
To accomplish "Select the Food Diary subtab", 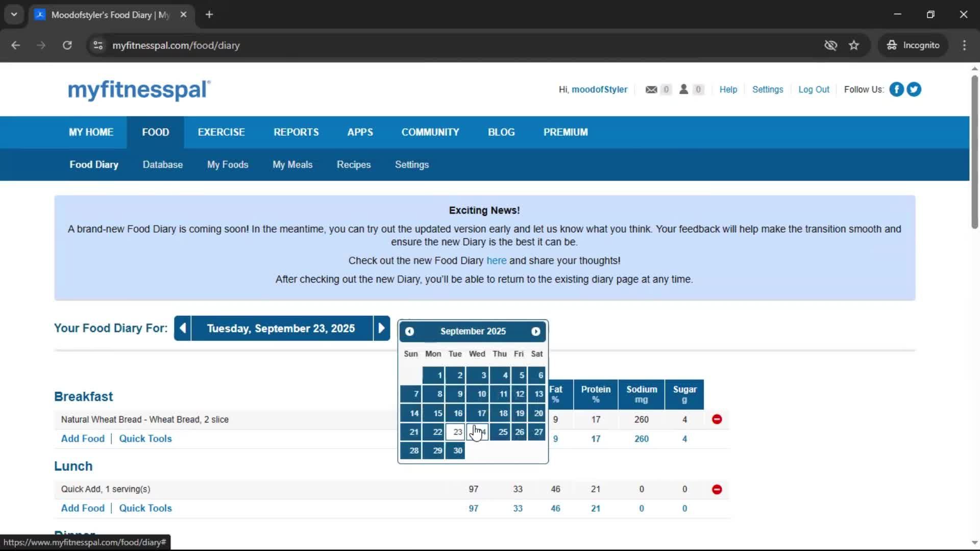I will click(x=94, y=165).
